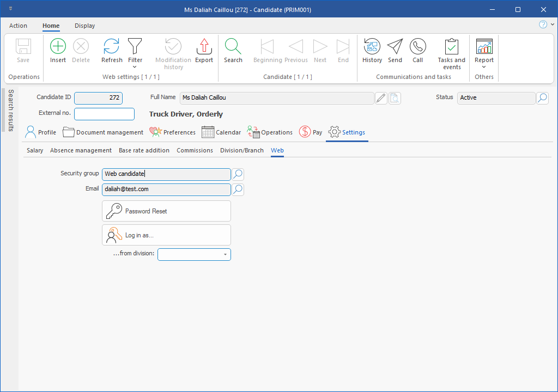Click the Log in as... button

click(166, 235)
